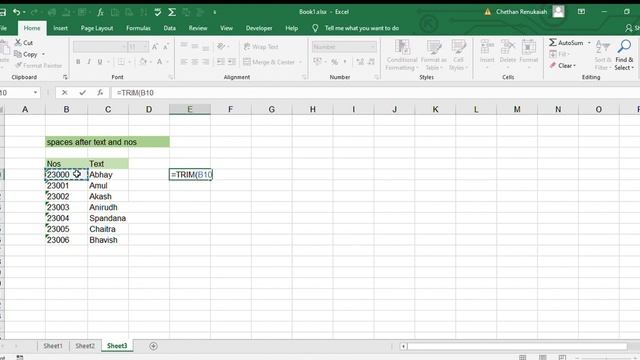The width and height of the screenshot is (640, 360).
Task: Open Sort & Filter menu
Action: [603, 55]
